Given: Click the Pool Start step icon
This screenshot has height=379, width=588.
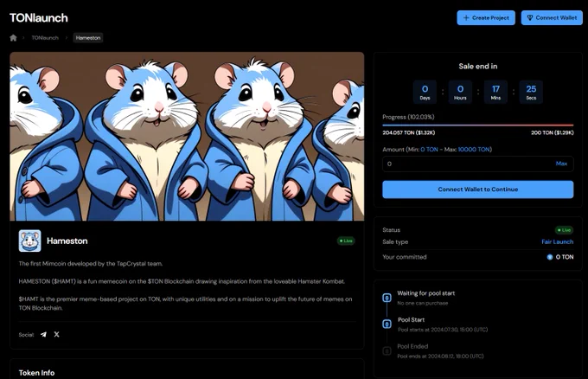Looking at the screenshot, I should coord(387,324).
